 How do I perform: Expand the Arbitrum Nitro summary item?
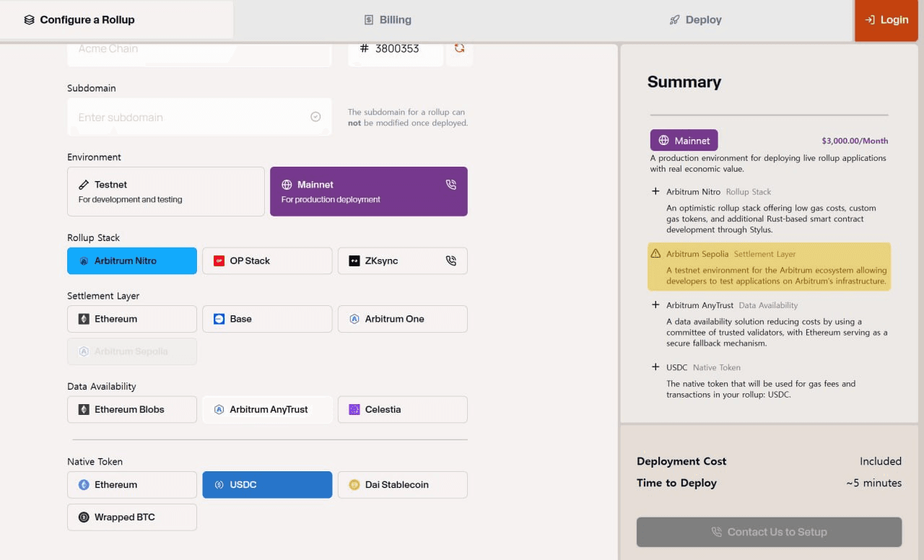point(655,191)
